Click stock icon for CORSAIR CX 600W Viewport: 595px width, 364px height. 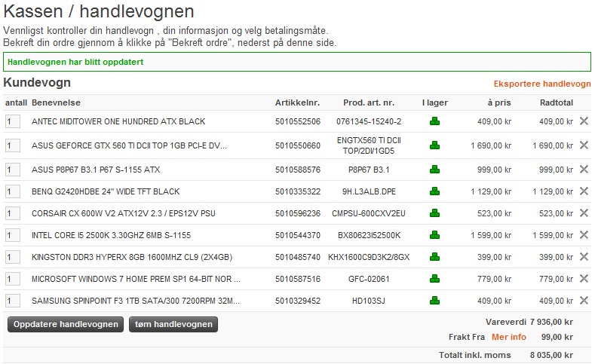tap(435, 213)
